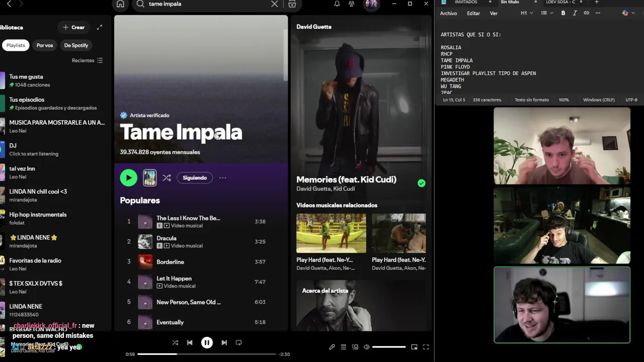The width and height of the screenshot is (644, 362).
Task: Toggle italic formatting in Notepad
Action: (x=575, y=13)
